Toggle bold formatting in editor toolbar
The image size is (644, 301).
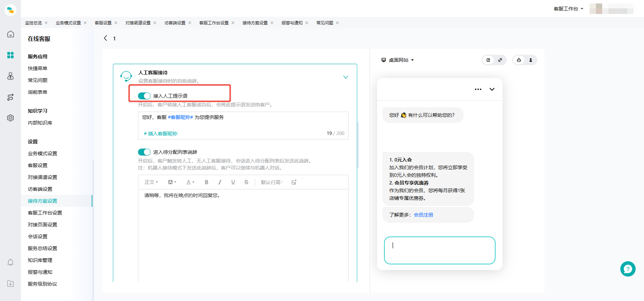point(206,182)
